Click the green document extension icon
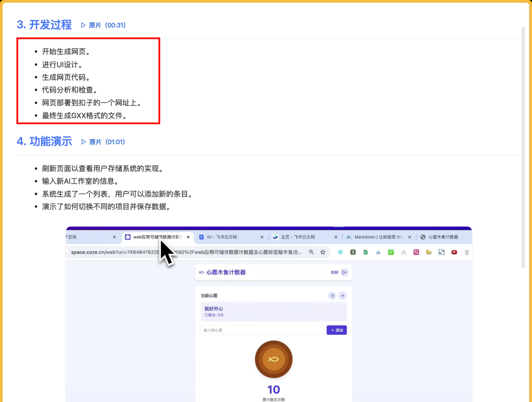 (366, 252)
